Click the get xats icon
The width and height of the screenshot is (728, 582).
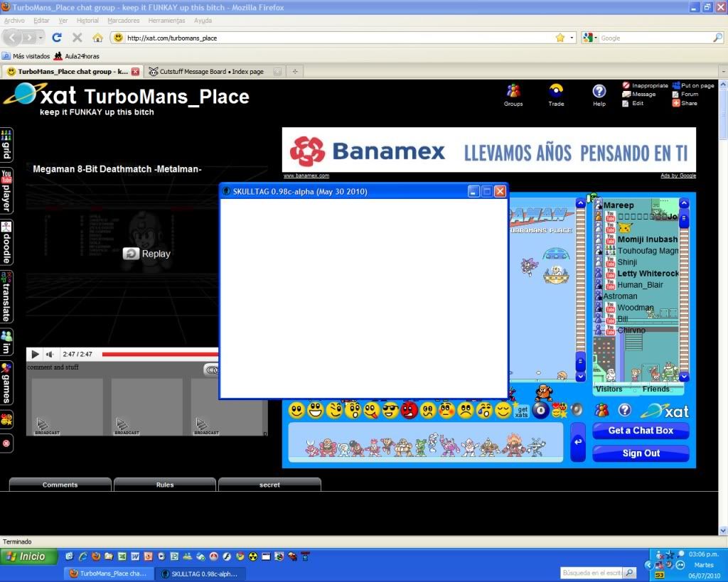coord(522,411)
